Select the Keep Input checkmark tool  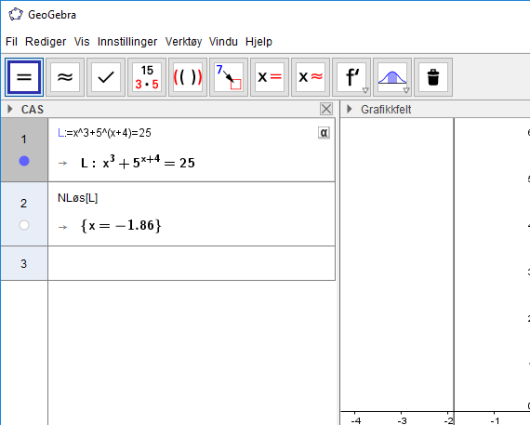point(106,77)
